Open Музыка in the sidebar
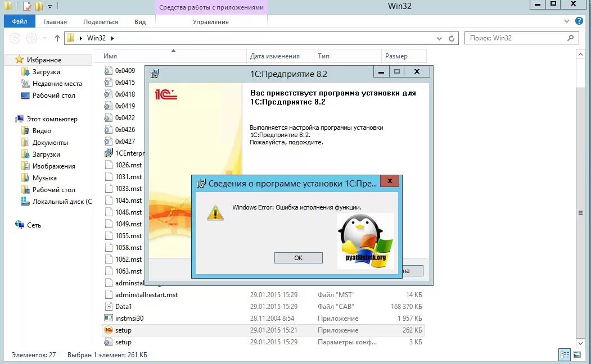591x364 pixels. click(44, 178)
